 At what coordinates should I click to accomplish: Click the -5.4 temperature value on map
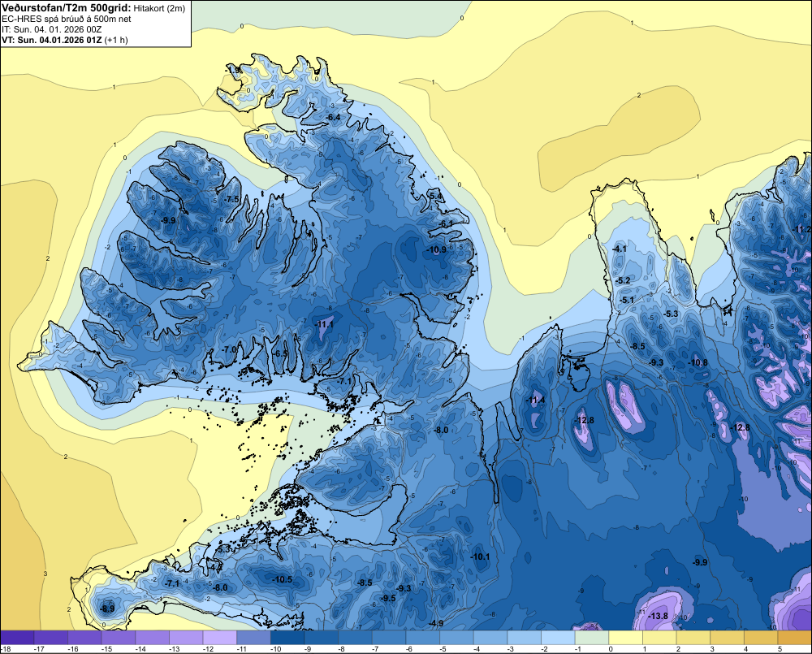pos(436,196)
